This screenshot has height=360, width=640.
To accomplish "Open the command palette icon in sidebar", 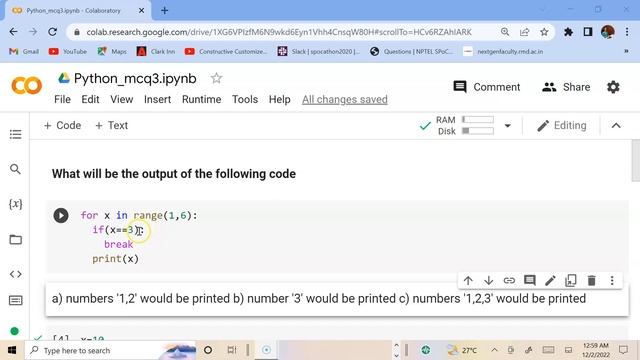I will (x=16, y=301).
